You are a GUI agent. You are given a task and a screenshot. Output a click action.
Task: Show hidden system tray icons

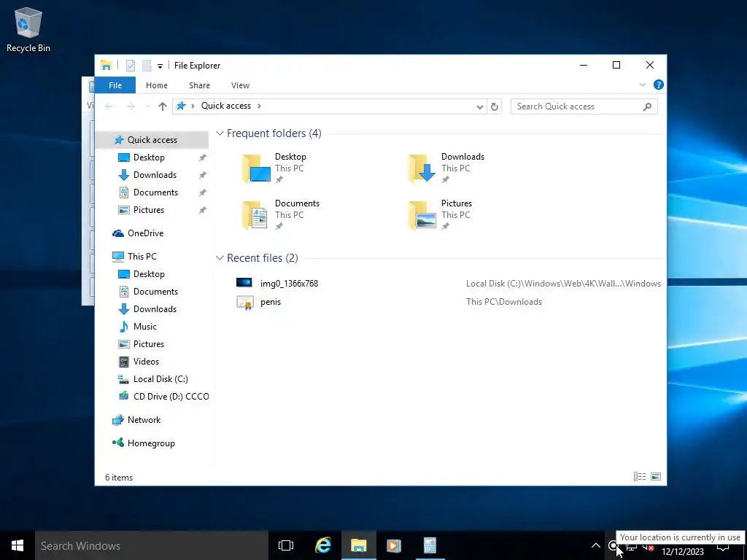coord(596,545)
